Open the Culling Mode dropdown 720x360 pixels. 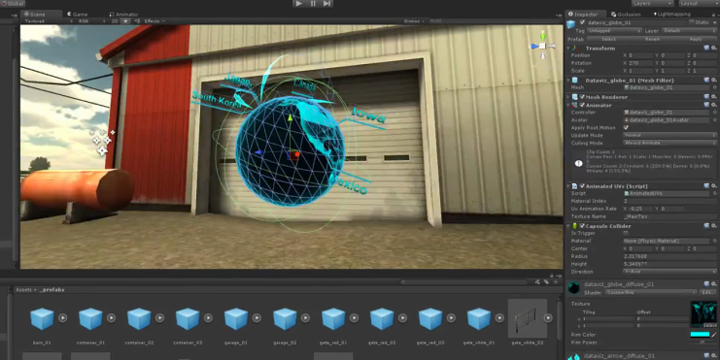[670, 143]
